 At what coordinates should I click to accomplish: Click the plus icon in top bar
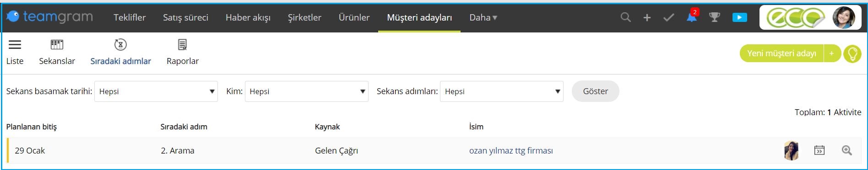[647, 17]
